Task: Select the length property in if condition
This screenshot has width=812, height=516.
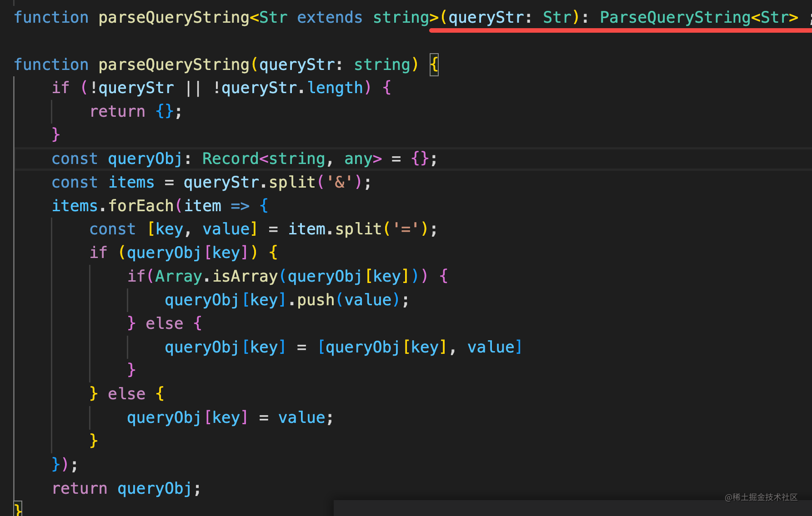Action: pos(335,88)
